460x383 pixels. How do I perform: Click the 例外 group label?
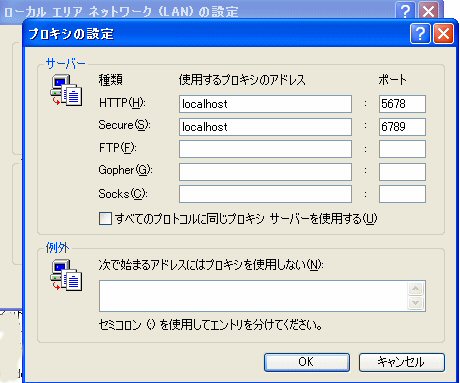click(x=57, y=247)
